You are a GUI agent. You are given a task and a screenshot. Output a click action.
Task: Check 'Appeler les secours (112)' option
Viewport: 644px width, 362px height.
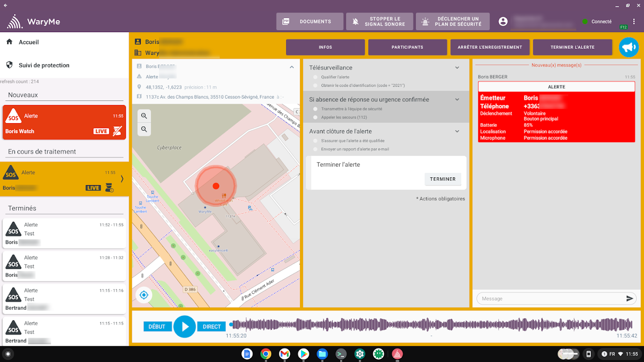pos(315,117)
